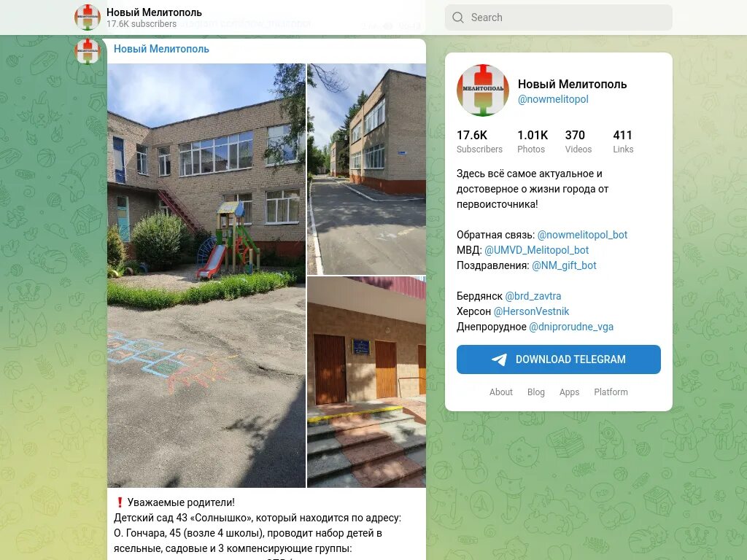Open the @UMVD_Melitopol_bot link

pyautogui.click(x=536, y=250)
